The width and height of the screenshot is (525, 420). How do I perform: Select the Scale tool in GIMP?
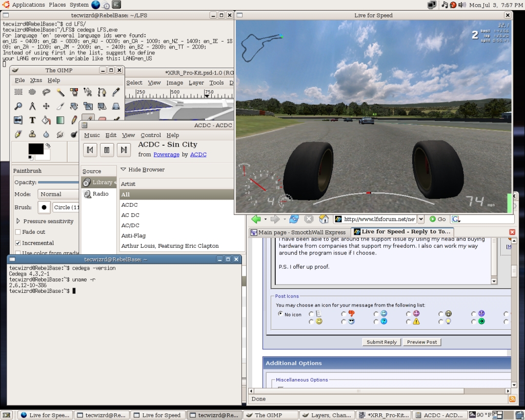[x=88, y=106]
